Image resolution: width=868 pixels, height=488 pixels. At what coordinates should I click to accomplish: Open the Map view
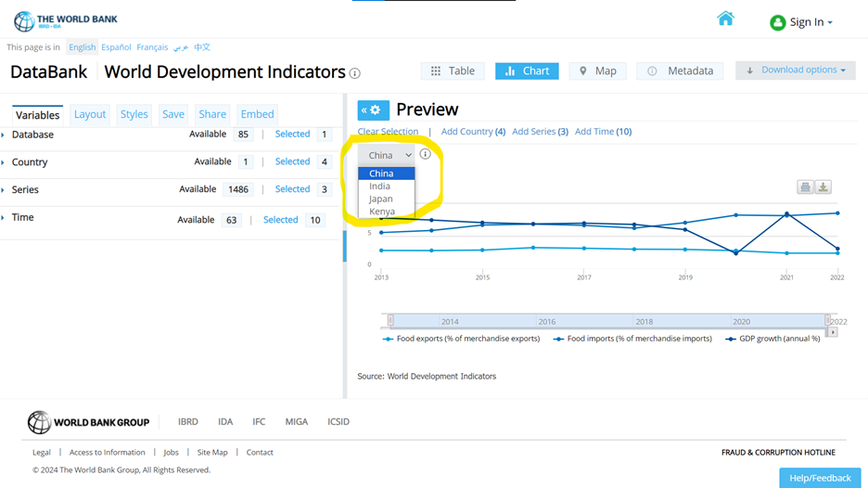click(597, 71)
